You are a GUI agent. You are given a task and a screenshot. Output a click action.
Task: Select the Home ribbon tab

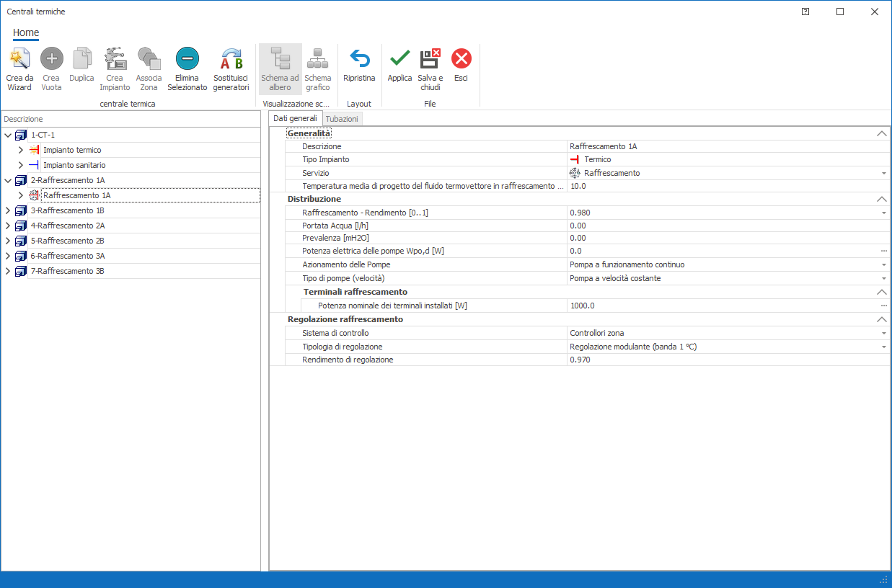(26, 32)
